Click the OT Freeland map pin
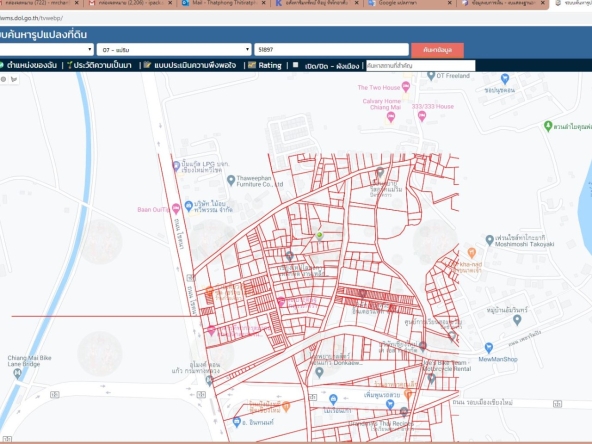This screenshot has width=592, height=444. [x=431, y=76]
